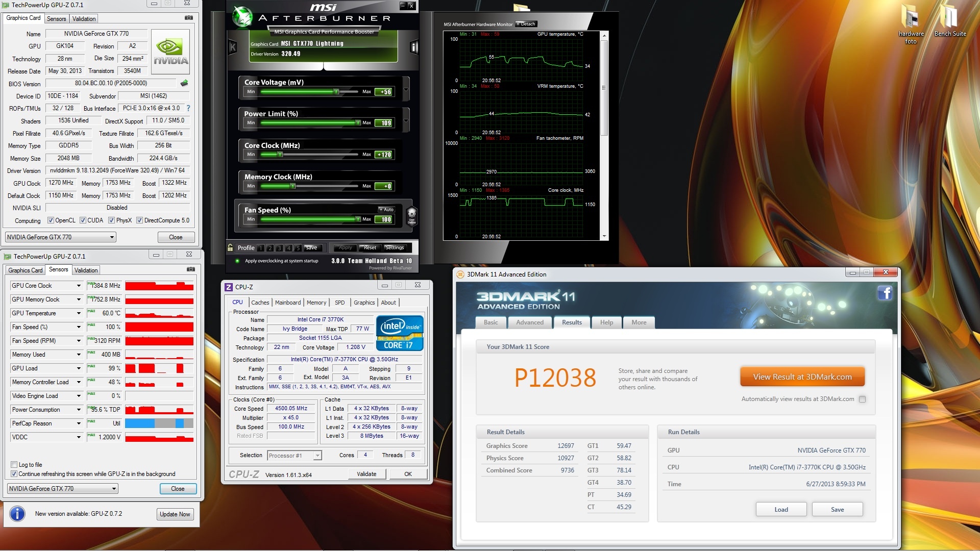Screen dimensions: 980x551
Task: Click the profile lock icon in Afterburner
Action: coord(231,248)
